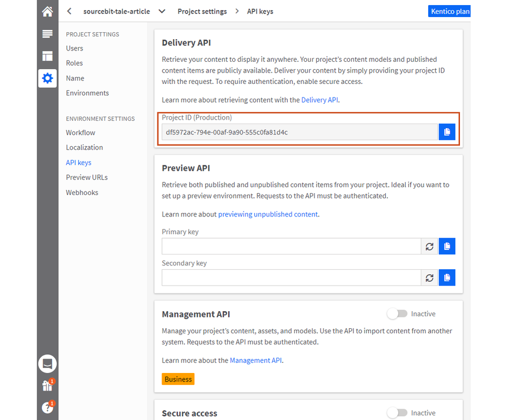Open the gift notifications icon

coord(48,386)
